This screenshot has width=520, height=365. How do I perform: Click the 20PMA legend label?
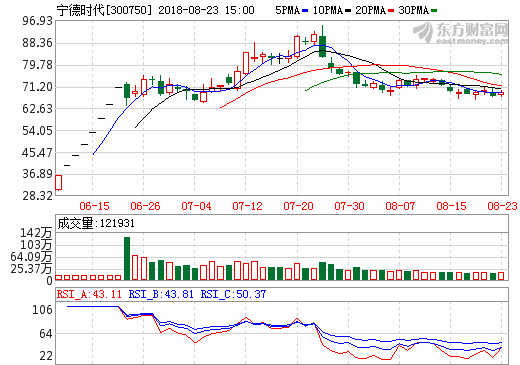click(x=371, y=11)
